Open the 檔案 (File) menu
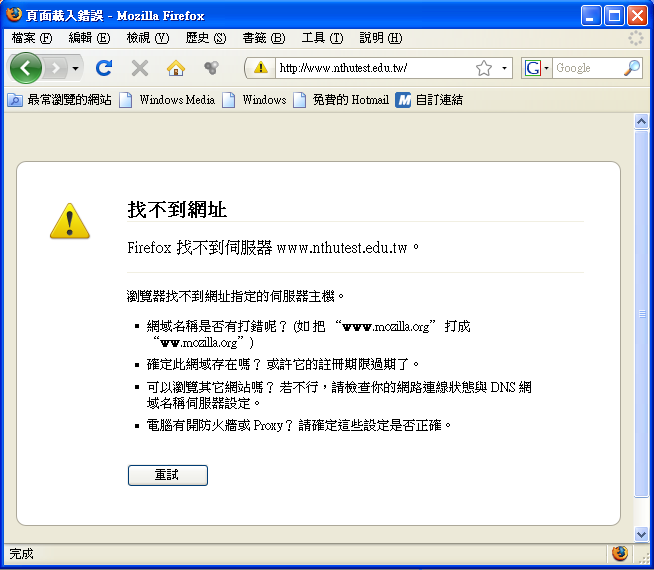Viewport: 654px width, 570px height. point(31,38)
